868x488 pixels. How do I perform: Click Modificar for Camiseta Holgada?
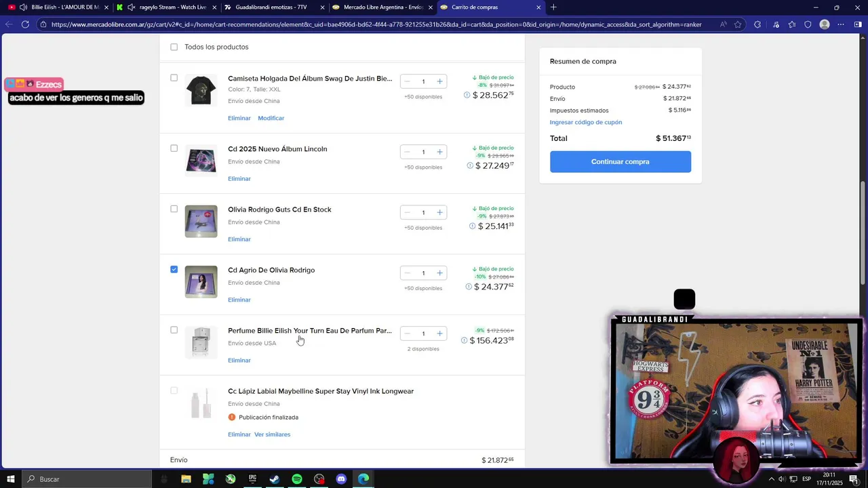pos(271,118)
